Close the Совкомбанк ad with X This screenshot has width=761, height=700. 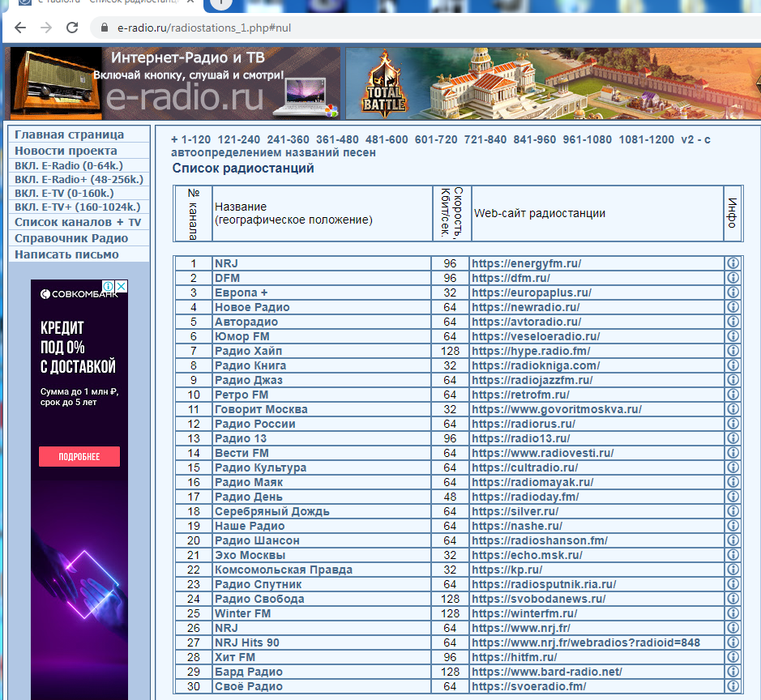click(x=122, y=286)
